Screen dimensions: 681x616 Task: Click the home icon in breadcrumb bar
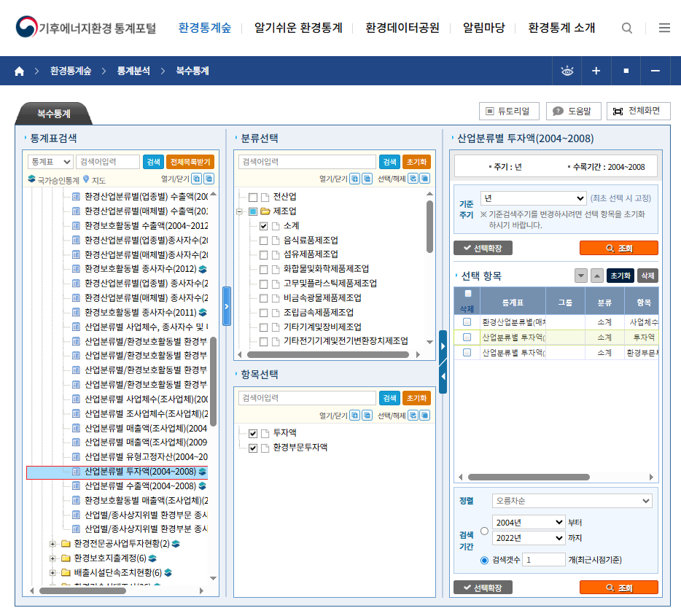(19, 71)
